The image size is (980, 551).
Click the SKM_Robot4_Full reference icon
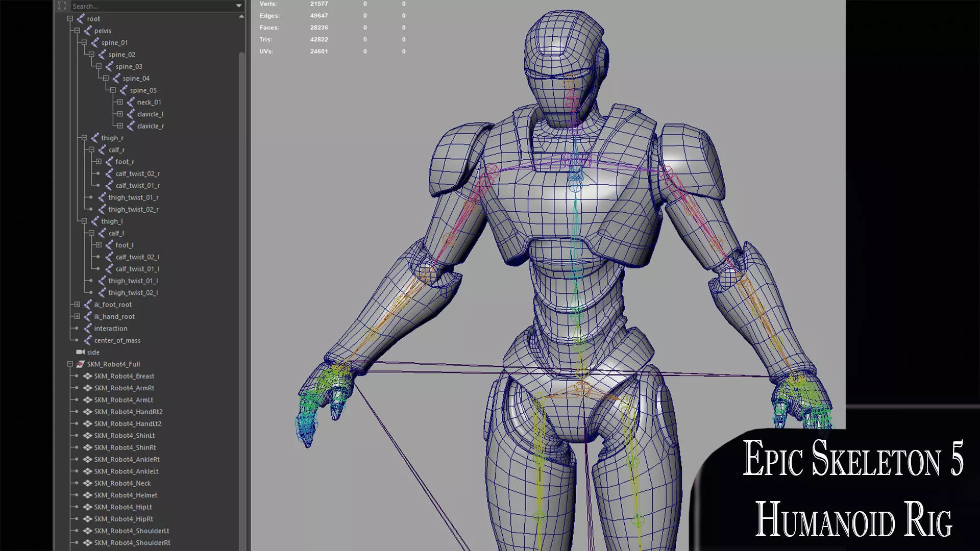click(80, 364)
